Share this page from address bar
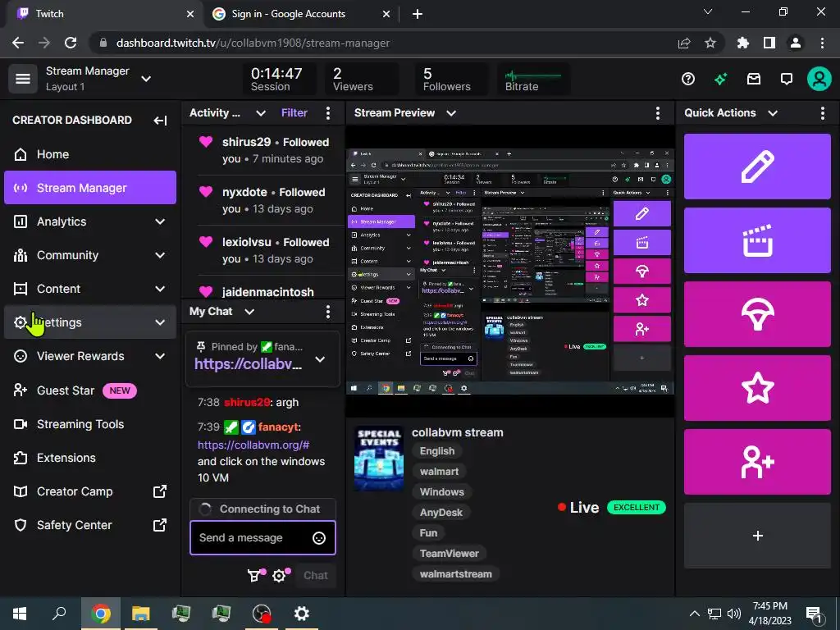The width and height of the screenshot is (840, 630). pyautogui.click(x=684, y=43)
